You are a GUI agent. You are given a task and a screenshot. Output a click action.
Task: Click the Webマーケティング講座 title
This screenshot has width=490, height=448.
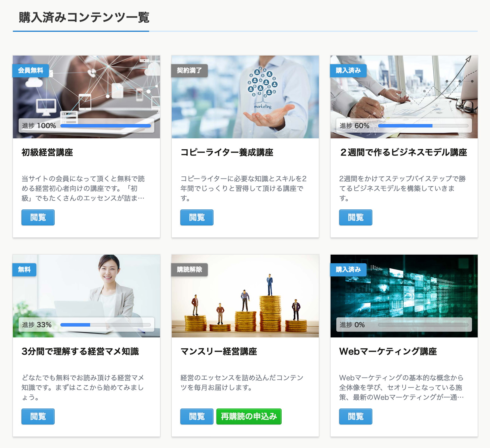point(388,351)
